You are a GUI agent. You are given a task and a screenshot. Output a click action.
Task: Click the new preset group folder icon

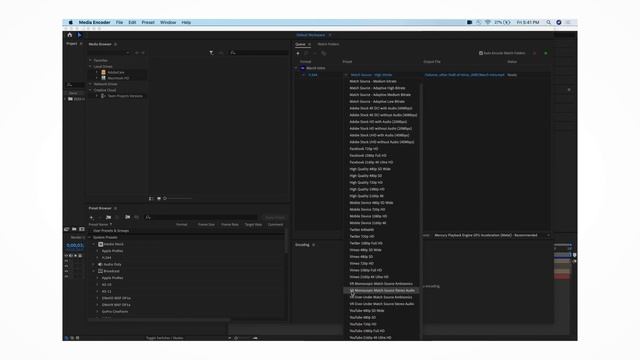[108, 218]
